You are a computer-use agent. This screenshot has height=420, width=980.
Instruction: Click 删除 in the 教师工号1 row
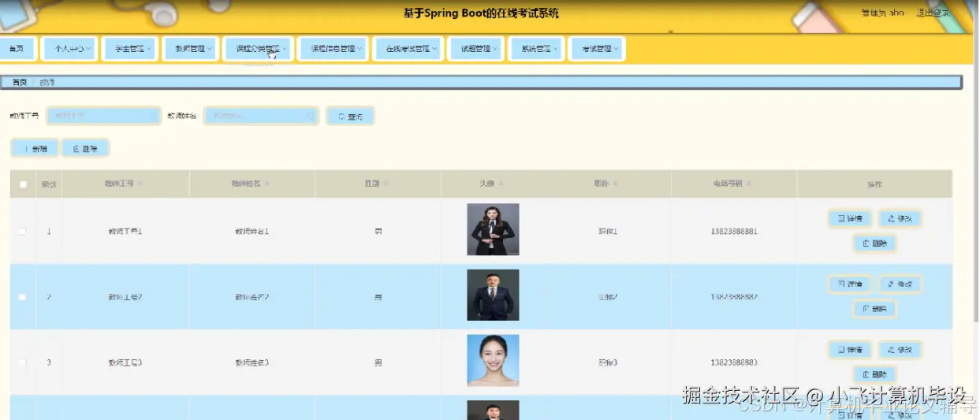pos(875,243)
